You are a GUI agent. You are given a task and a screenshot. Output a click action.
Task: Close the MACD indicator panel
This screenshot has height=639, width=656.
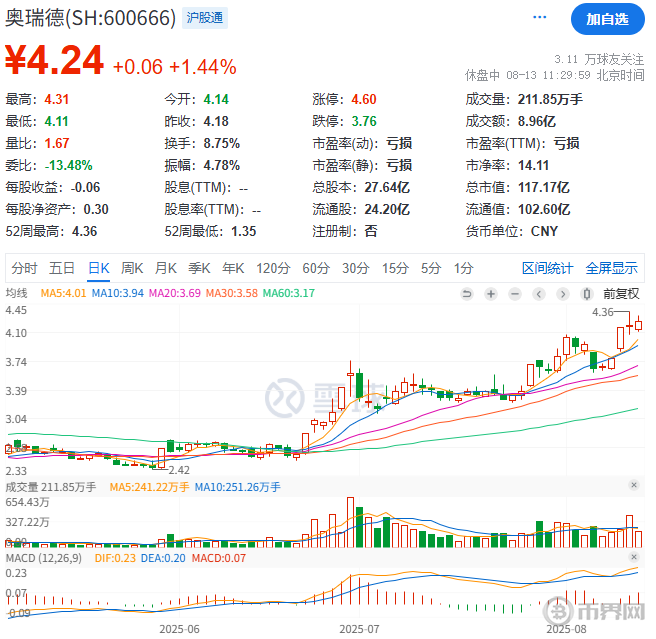(633, 557)
